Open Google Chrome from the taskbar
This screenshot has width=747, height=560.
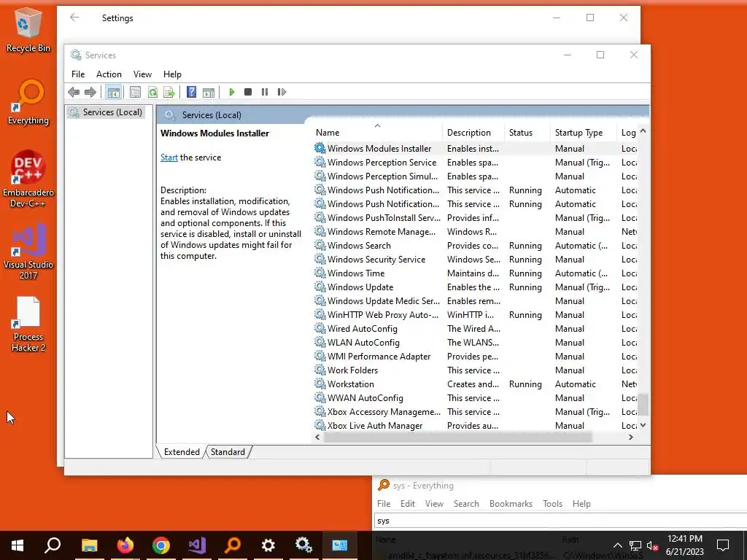click(161, 545)
